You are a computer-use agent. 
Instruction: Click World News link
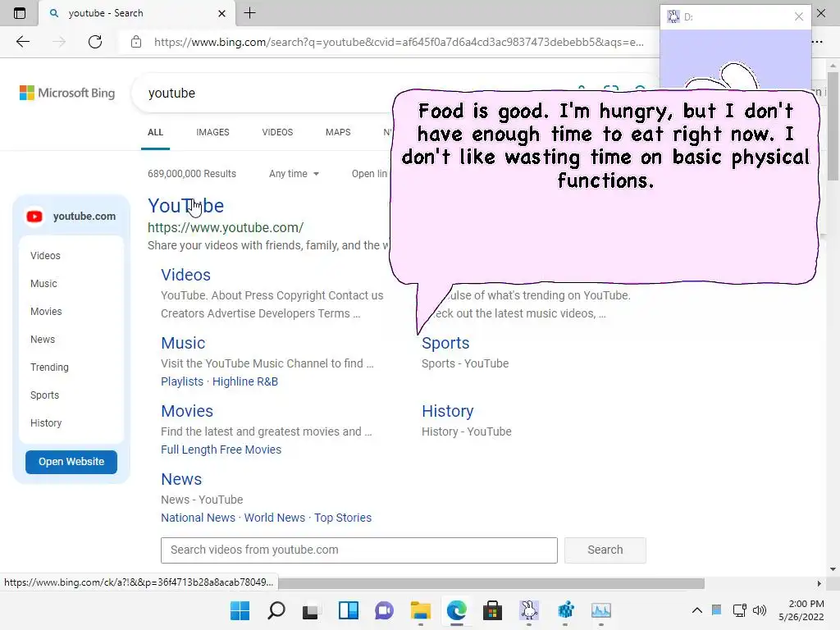pyautogui.click(x=275, y=518)
